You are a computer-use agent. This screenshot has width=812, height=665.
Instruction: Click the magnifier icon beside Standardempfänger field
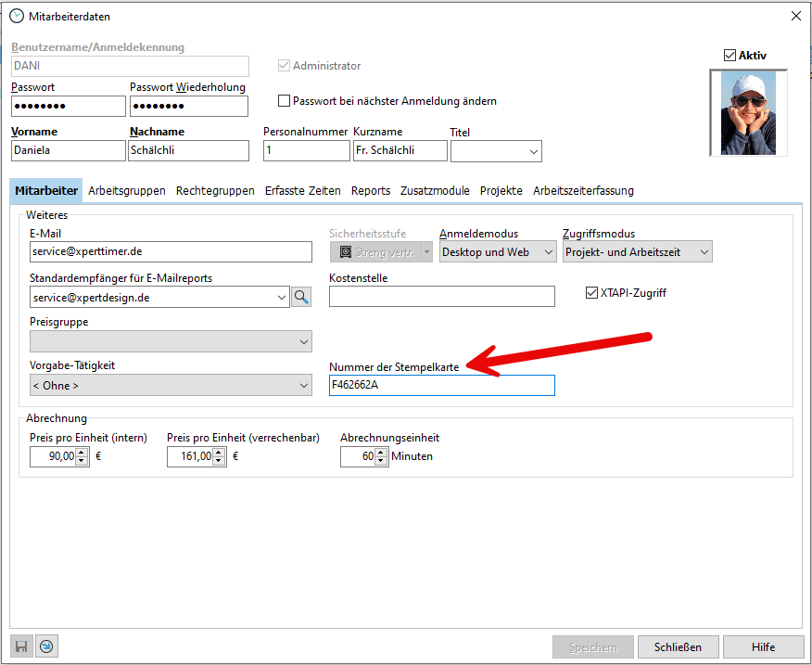(x=301, y=297)
